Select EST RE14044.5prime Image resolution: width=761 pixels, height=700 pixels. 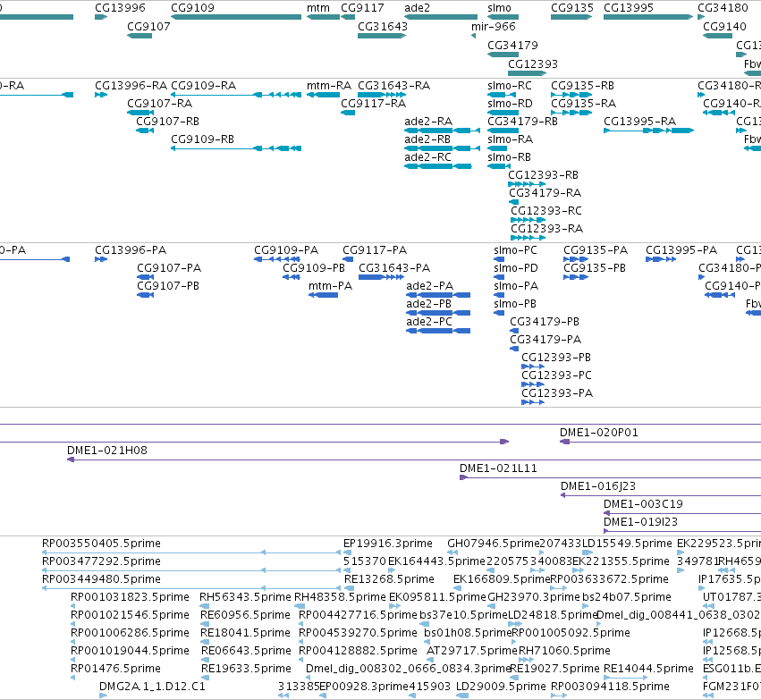click(625, 677)
